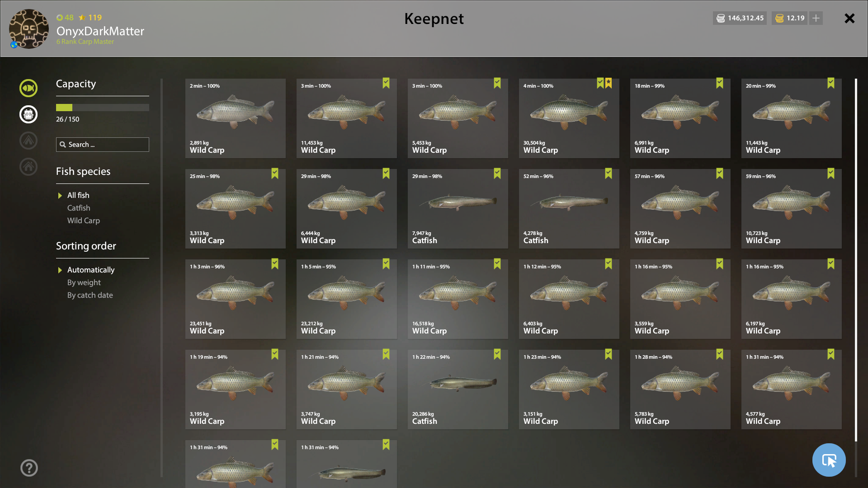Sort fish By weight
This screenshot has height=488, width=868.
84,282
